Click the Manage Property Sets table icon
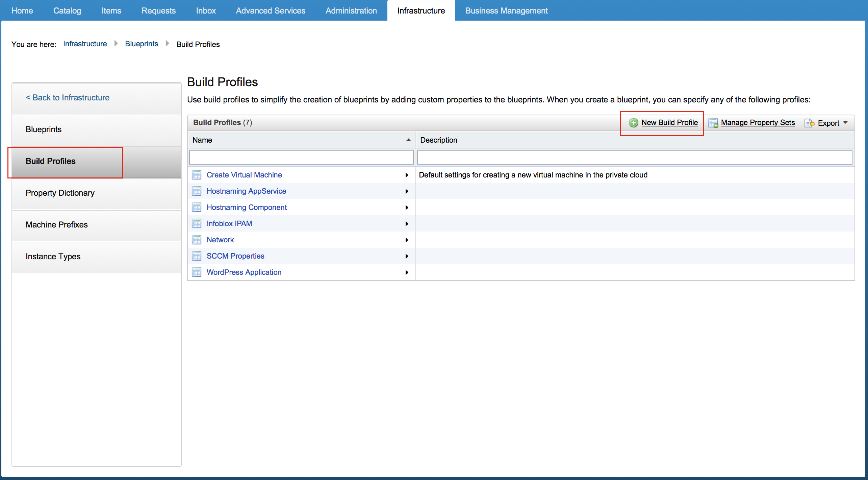Screen dimensions: 868x480 (x=713, y=123)
